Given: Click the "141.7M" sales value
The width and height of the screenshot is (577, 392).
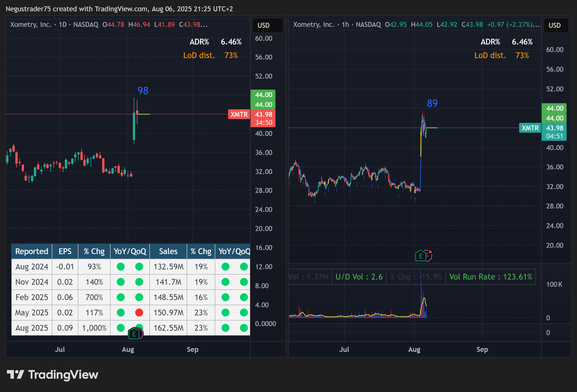Looking at the screenshot, I should (x=168, y=282).
